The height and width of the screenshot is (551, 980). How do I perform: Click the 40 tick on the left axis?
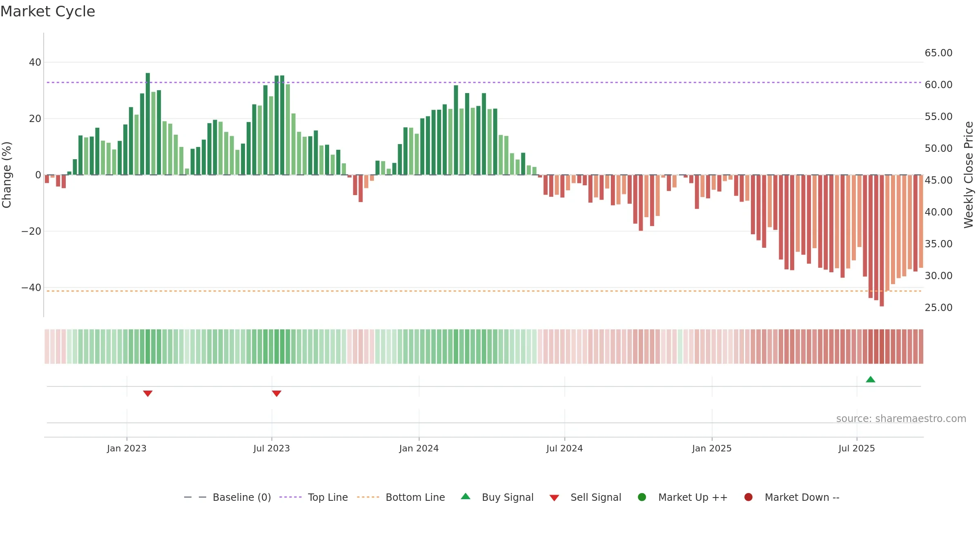click(x=35, y=62)
